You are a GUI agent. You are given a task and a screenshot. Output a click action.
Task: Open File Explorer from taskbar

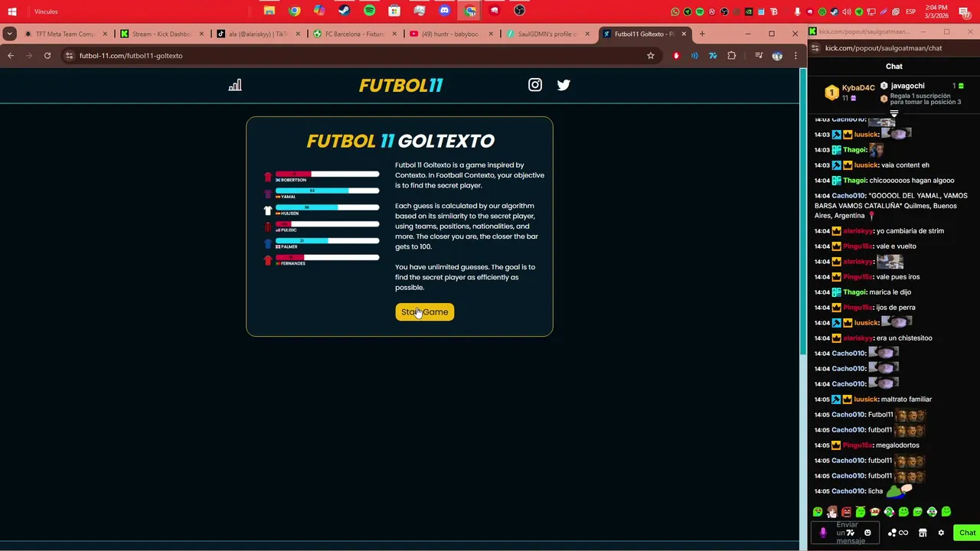coord(269,11)
